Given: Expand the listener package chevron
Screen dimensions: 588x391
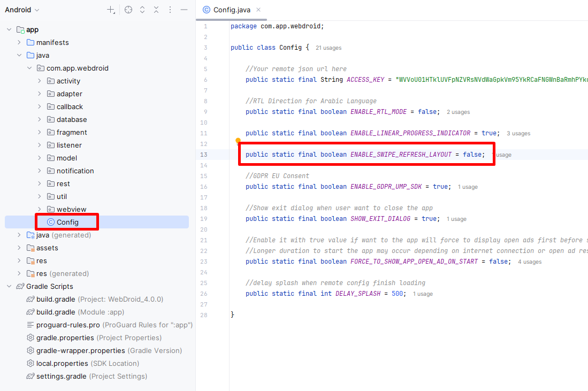Looking at the screenshot, I should click(x=40, y=145).
